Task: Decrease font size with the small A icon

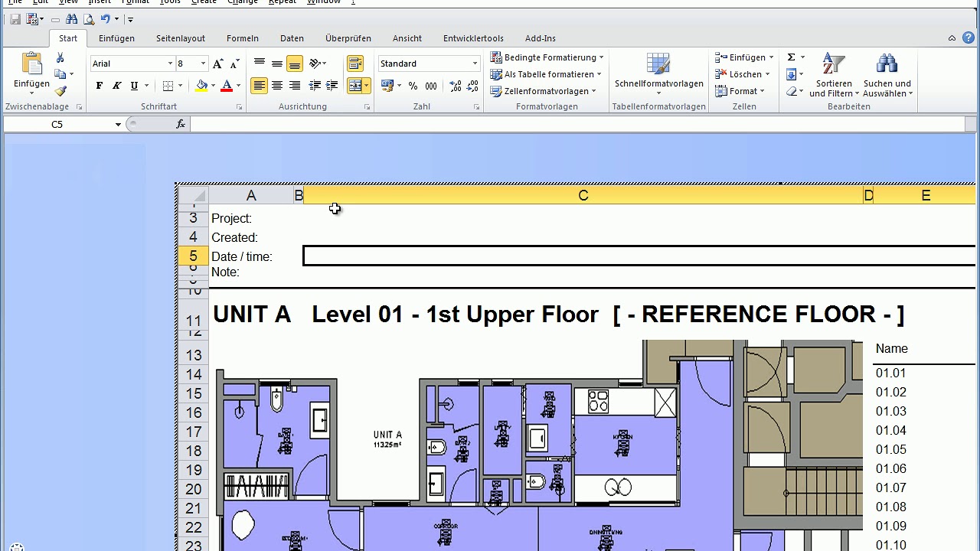Action: 234,64
